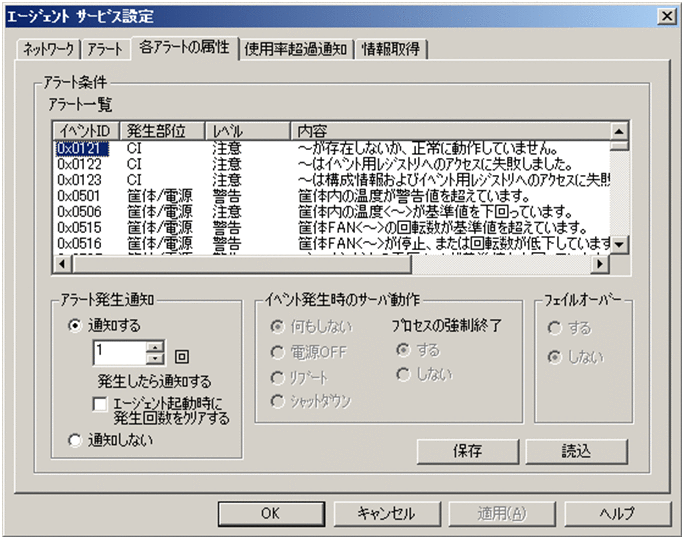The width and height of the screenshot is (685, 540).
Task: Switch to the ネットワーク tab
Action: click(x=48, y=49)
